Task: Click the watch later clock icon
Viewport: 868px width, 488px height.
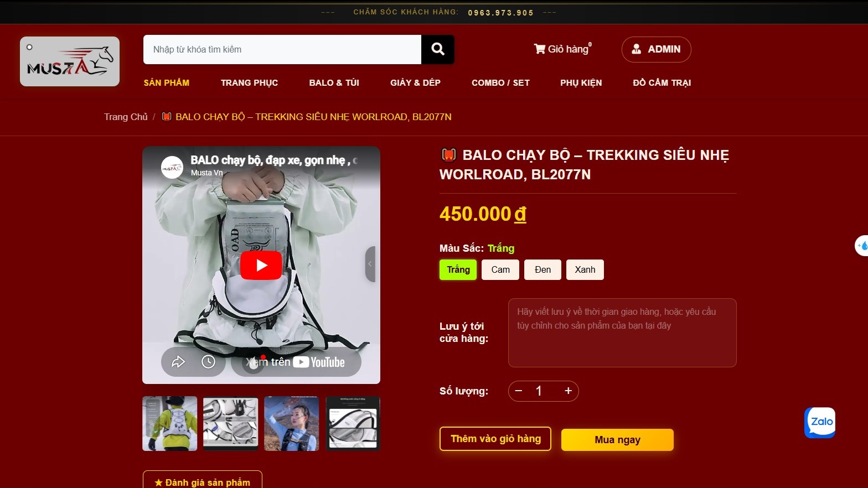Action: (x=208, y=362)
